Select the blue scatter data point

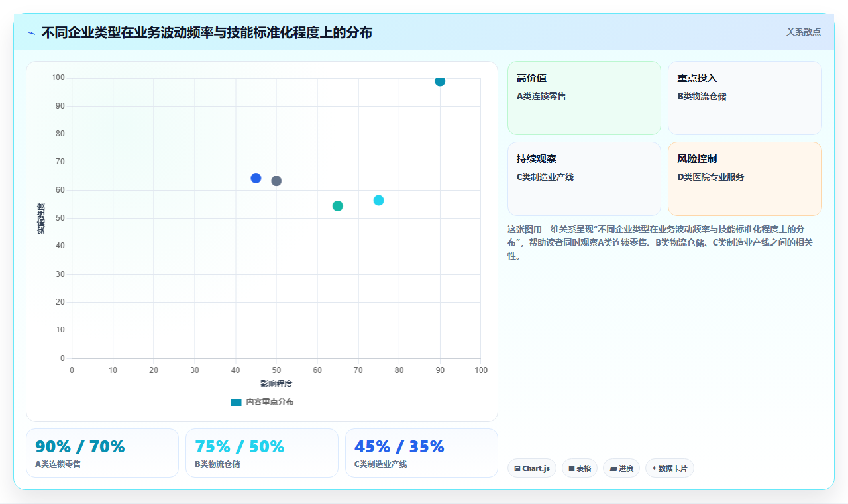(x=256, y=178)
